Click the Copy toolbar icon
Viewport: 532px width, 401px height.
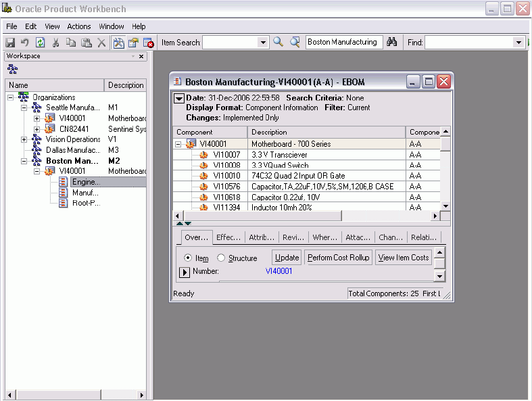pyautogui.click(x=71, y=43)
